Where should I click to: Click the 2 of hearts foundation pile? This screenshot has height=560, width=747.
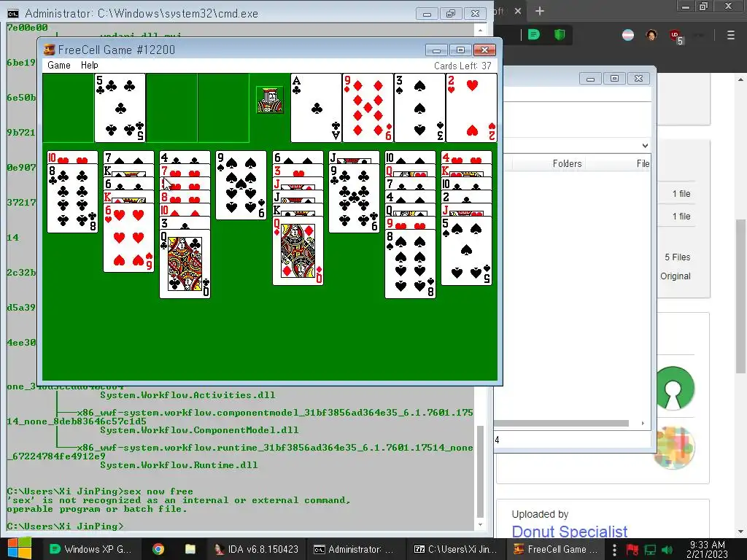(x=472, y=108)
